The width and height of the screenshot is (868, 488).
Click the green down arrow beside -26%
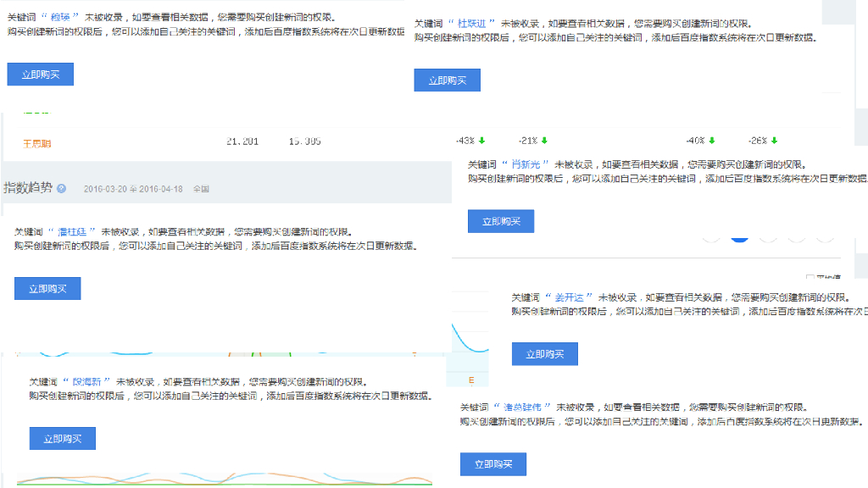pyautogui.click(x=775, y=141)
